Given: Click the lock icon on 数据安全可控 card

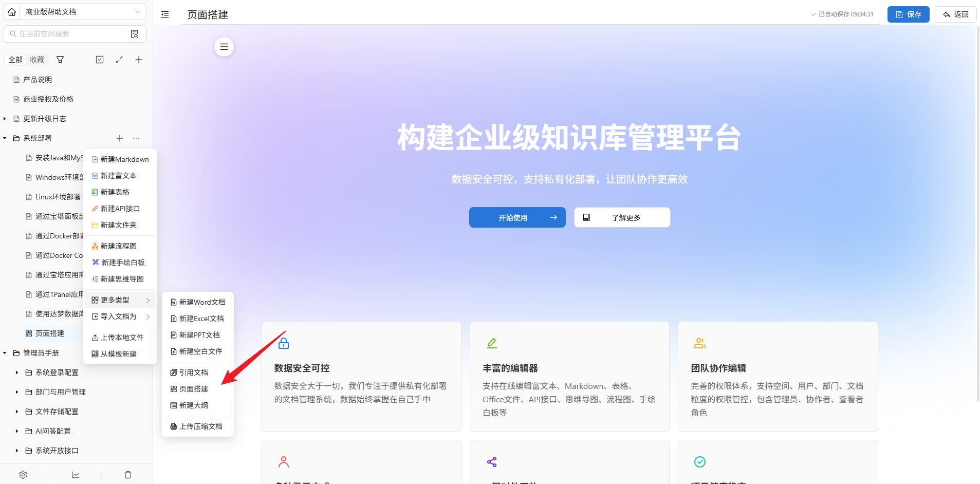Looking at the screenshot, I should click(284, 343).
